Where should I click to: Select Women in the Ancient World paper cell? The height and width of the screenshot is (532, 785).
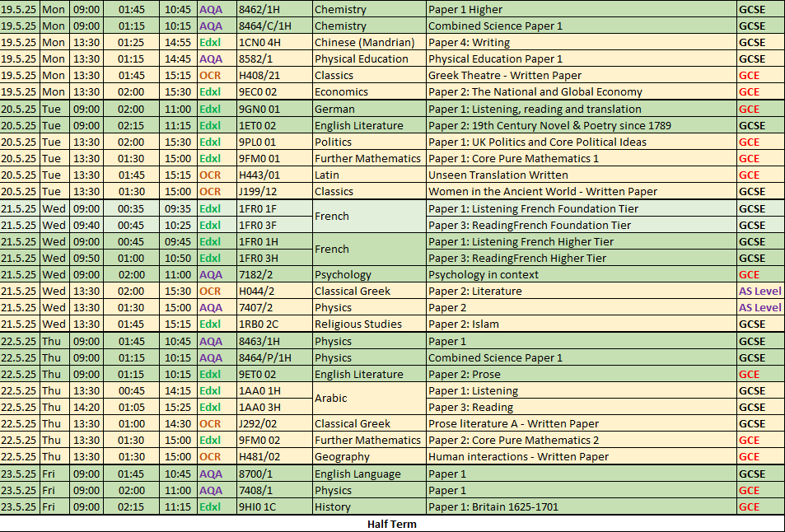581,191
